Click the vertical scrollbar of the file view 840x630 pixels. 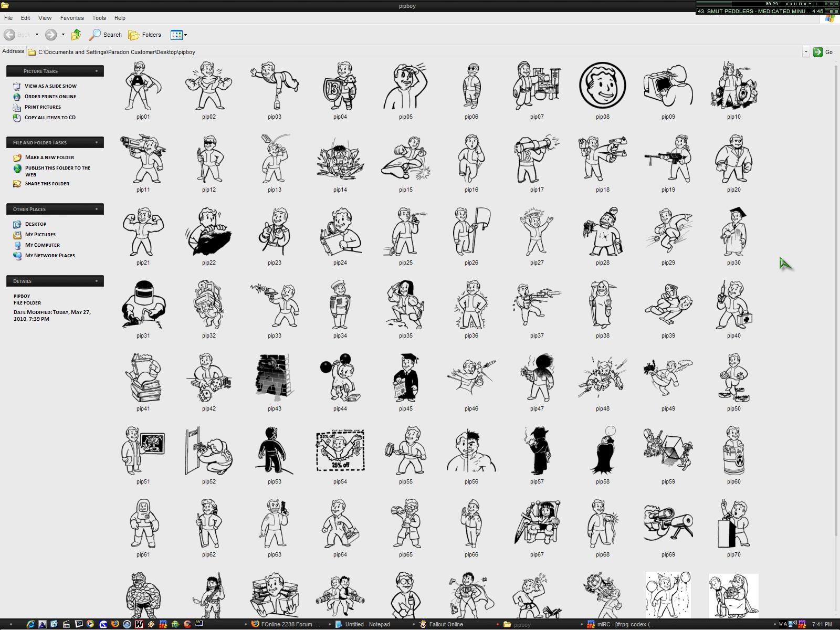coord(836,299)
